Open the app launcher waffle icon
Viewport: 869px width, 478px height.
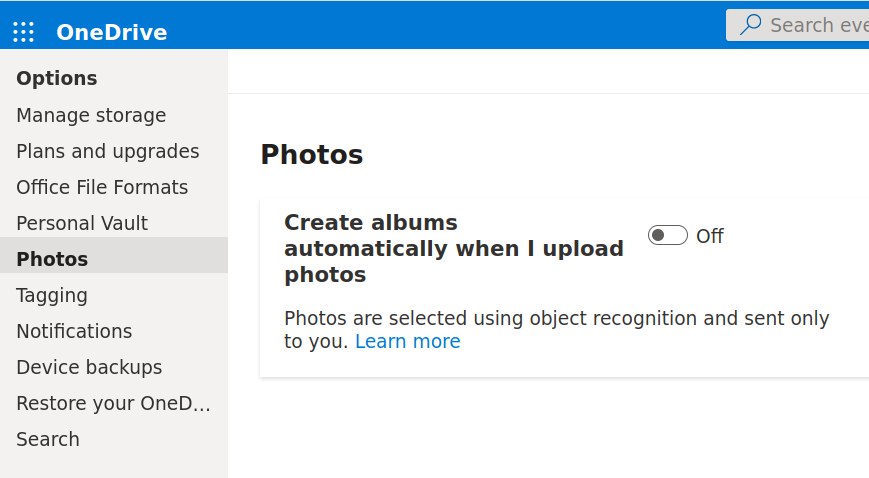[23, 32]
